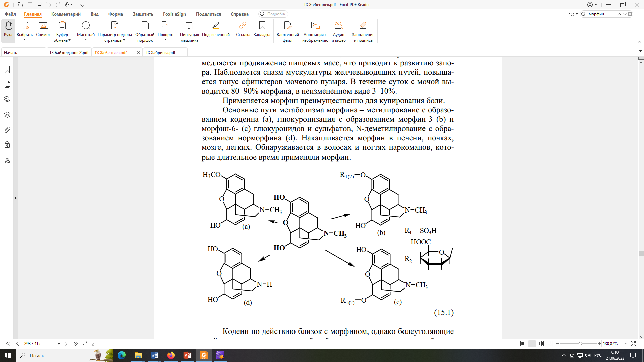Open the customize quick access toolbar dropdown
Screen dimensions: 644x362
(82, 5)
